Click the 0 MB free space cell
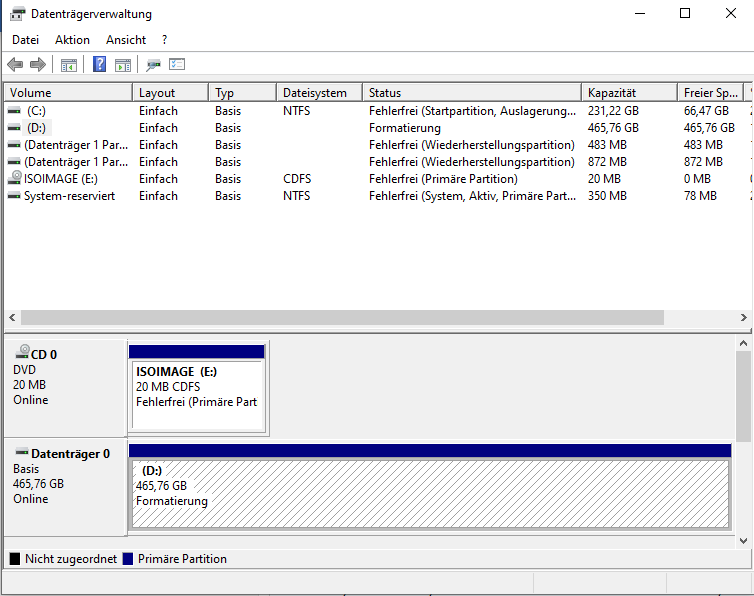Viewport: 754px width, 596px height. [x=697, y=179]
